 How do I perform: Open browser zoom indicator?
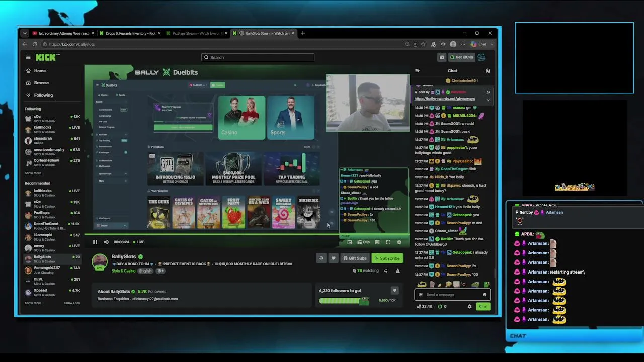tap(407, 44)
